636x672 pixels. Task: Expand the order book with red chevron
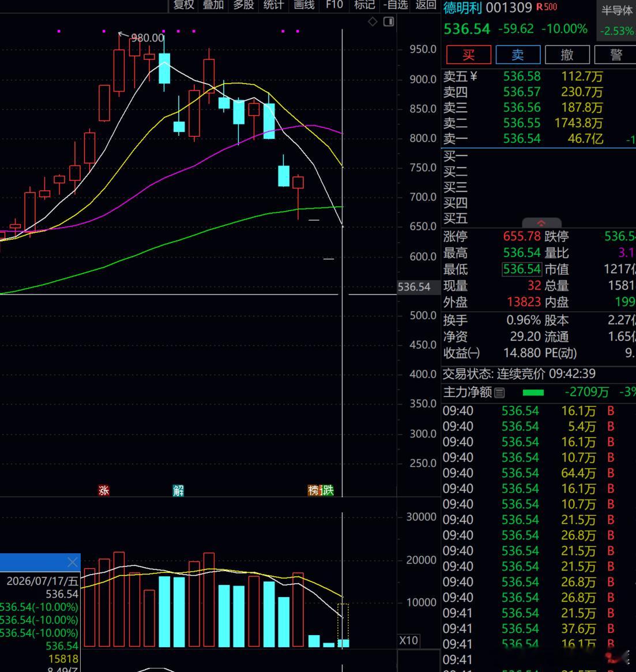tap(541, 223)
